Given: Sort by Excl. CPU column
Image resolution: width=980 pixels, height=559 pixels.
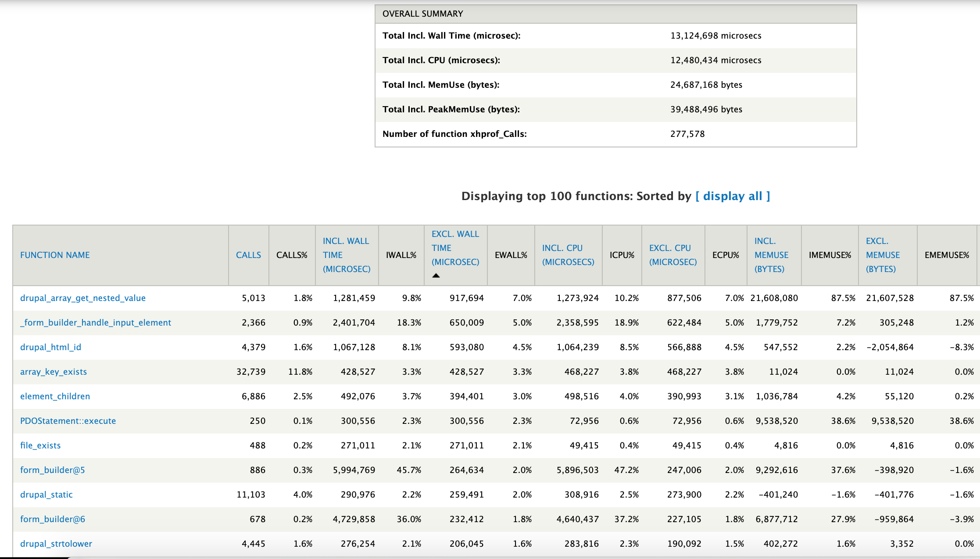Looking at the screenshot, I should pyautogui.click(x=673, y=255).
